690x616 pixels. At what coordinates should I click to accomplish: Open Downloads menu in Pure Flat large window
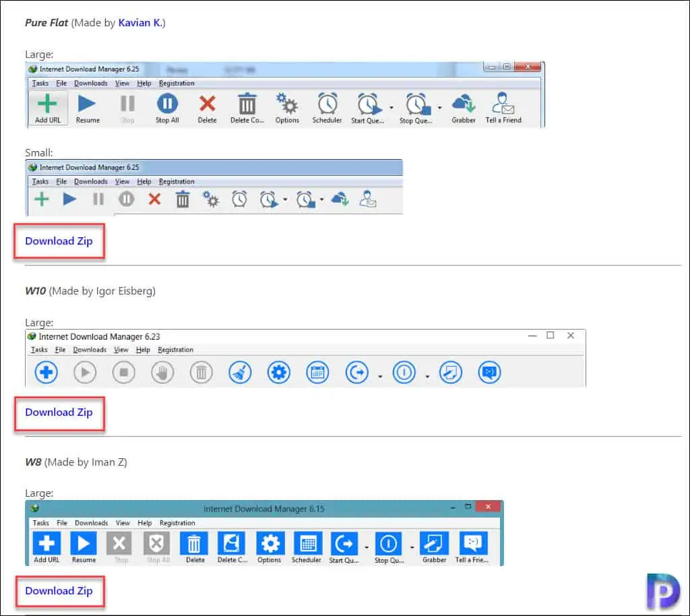click(x=91, y=83)
